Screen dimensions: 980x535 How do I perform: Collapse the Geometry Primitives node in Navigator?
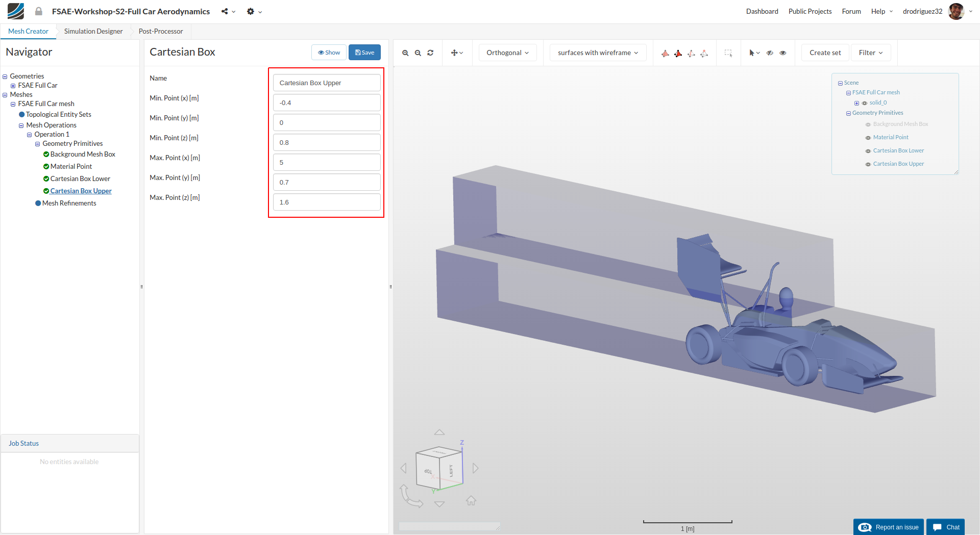[37, 144]
